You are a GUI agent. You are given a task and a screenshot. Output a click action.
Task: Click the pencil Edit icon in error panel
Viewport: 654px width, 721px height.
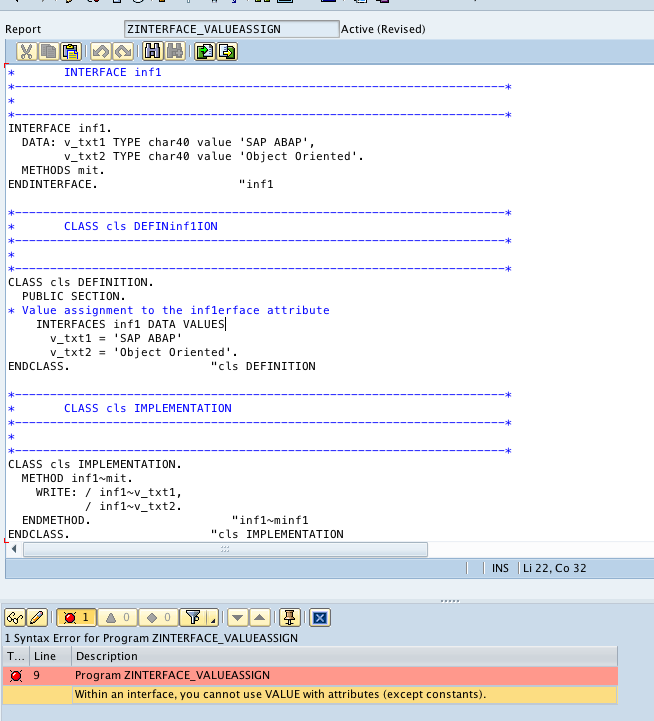tap(37, 618)
